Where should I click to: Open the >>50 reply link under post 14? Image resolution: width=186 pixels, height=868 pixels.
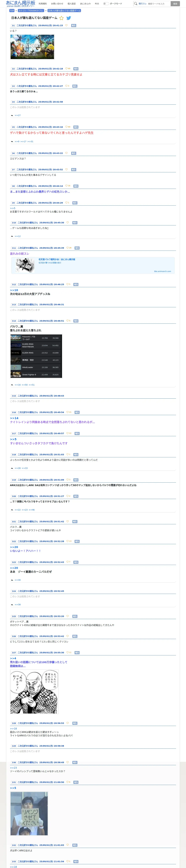(x=25, y=385)
